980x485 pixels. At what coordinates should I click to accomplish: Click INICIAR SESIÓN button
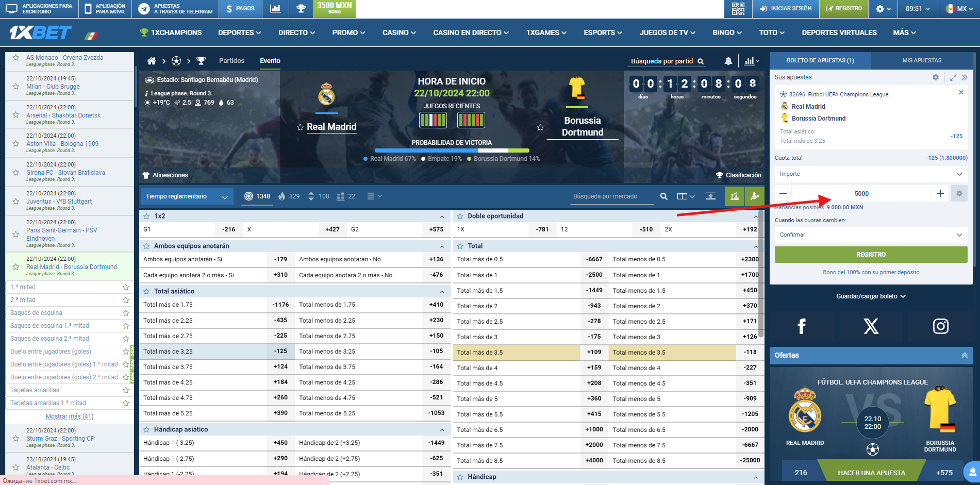786,9
